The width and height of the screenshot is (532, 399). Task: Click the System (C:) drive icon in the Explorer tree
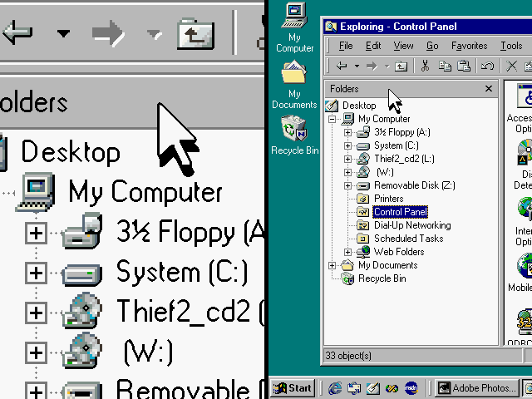coord(363,146)
